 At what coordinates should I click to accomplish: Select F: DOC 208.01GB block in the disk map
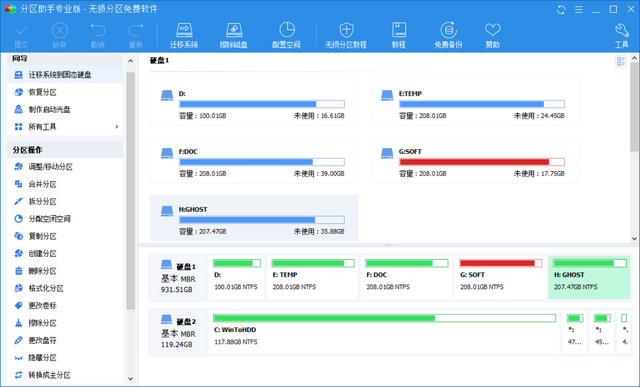(x=406, y=278)
